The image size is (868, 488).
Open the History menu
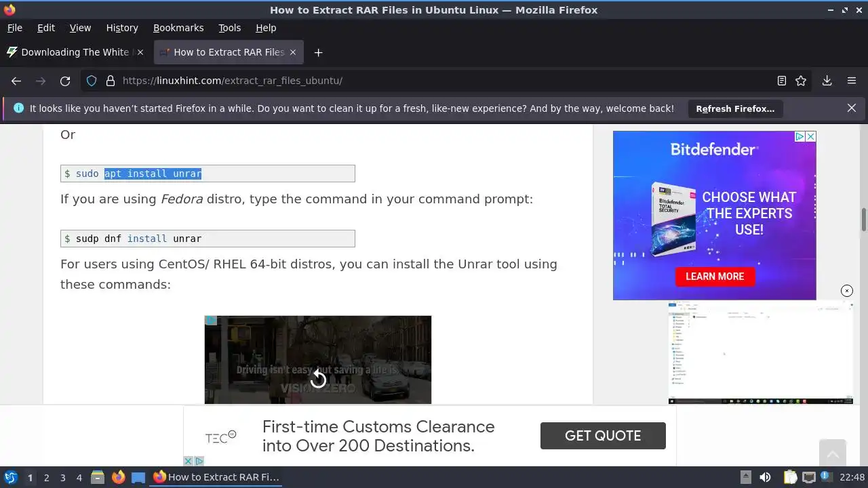coord(122,28)
